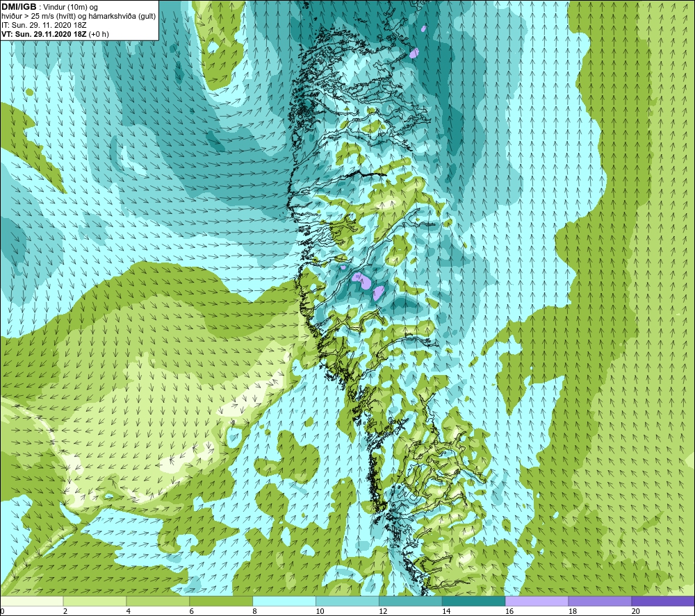Viewport: 695px width, 616px height.
Task: Select the dark teal 14–16 legend swatch
Action: pos(473,601)
